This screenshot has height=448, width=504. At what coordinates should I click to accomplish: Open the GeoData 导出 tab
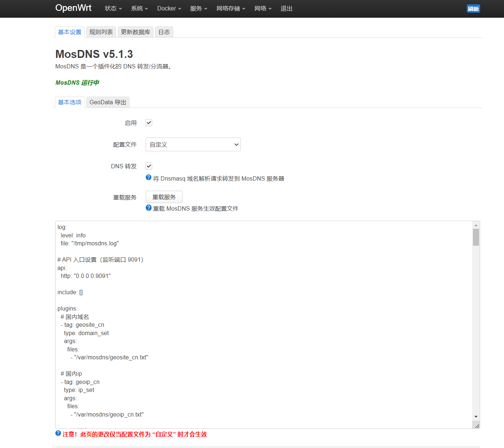(x=108, y=102)
